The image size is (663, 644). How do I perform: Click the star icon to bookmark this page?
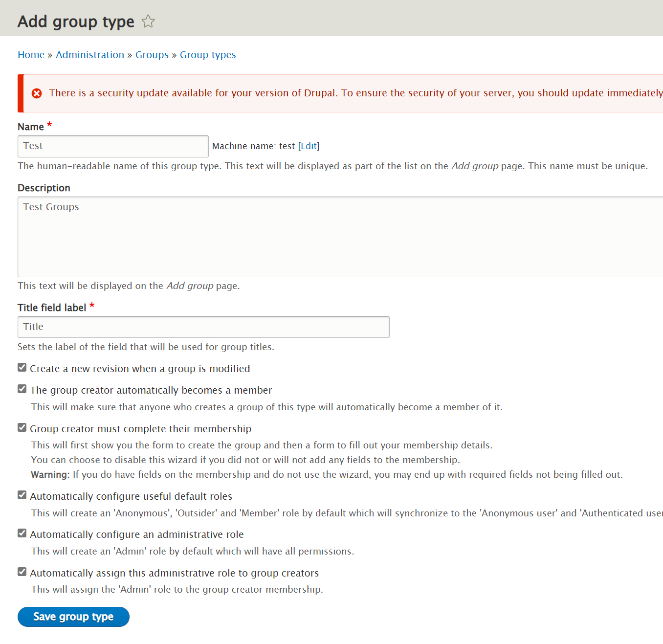(x=148, y=21)
